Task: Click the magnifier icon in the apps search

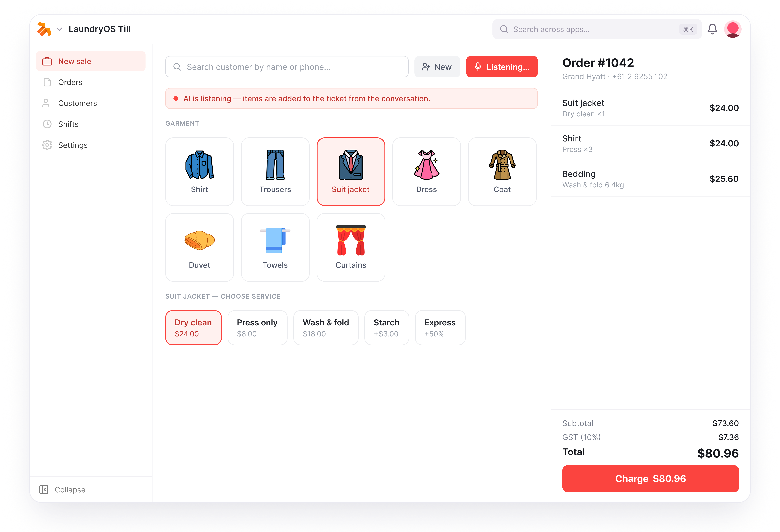Action: coord(504,29)
